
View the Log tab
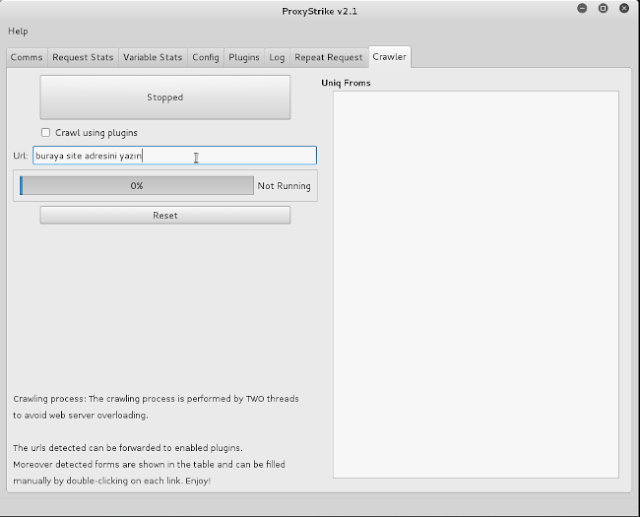[x=277, y=57]
